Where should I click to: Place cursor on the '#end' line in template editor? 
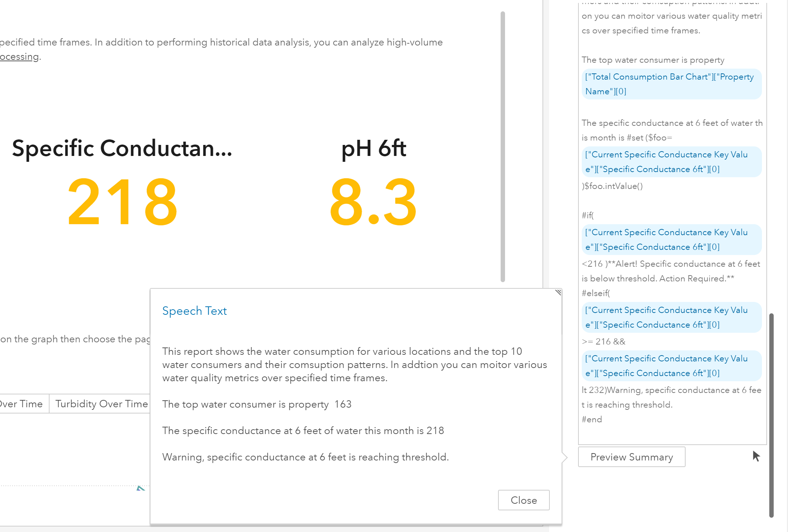pyautogui.click(x=592, y=419)
